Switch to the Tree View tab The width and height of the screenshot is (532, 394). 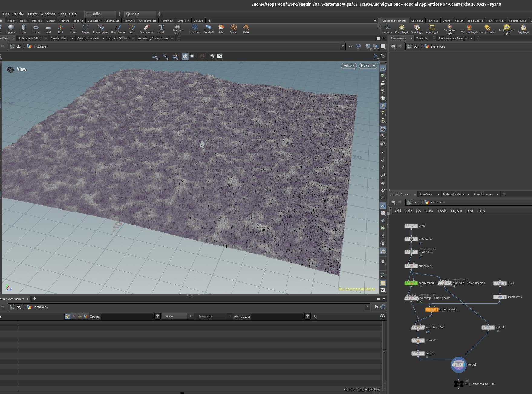[426, 194]
